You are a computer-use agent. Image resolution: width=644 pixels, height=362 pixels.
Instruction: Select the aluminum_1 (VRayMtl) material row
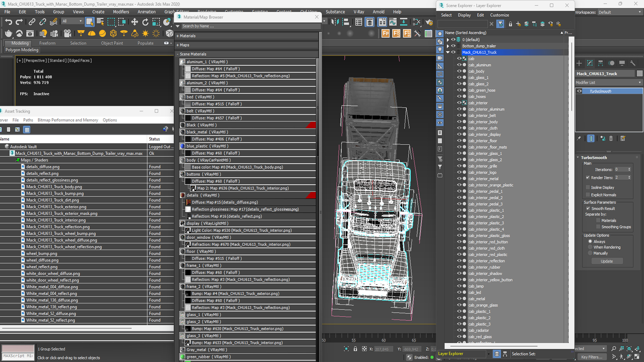(248, 62)
